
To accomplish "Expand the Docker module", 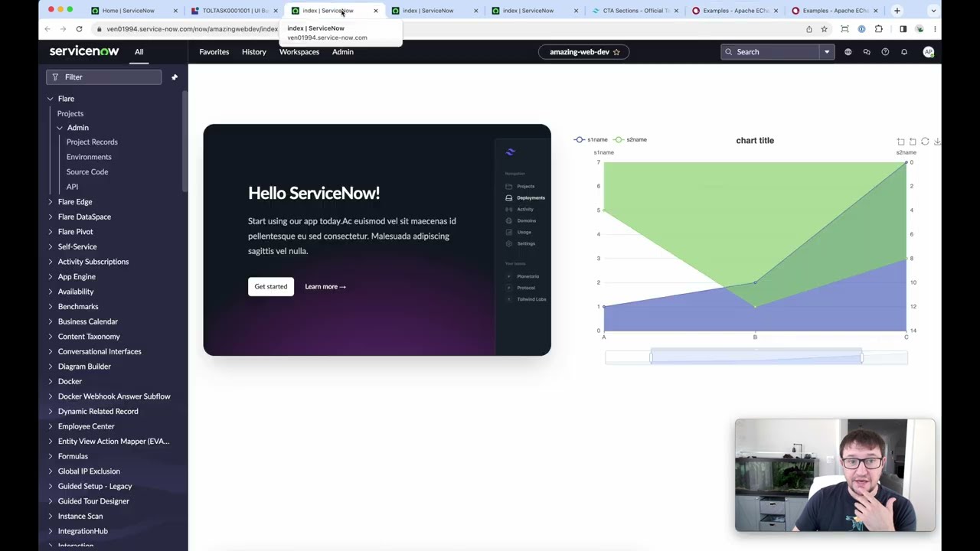I will pos(50,381).
